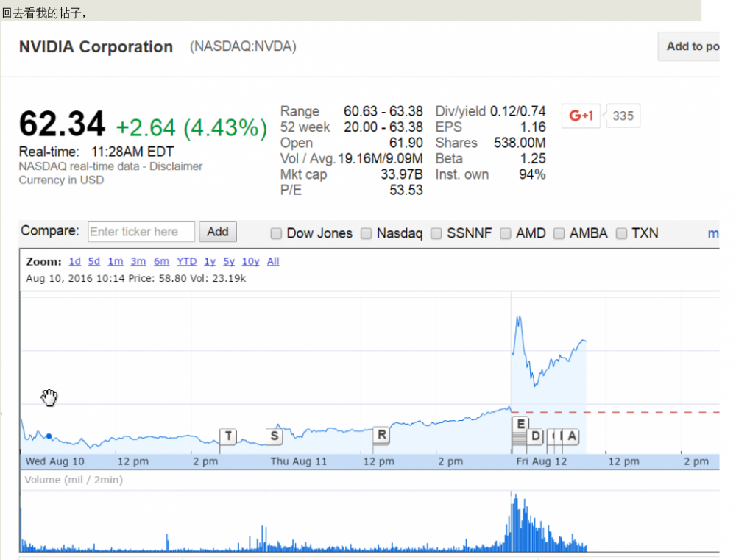Show All time zoom range

273,262
